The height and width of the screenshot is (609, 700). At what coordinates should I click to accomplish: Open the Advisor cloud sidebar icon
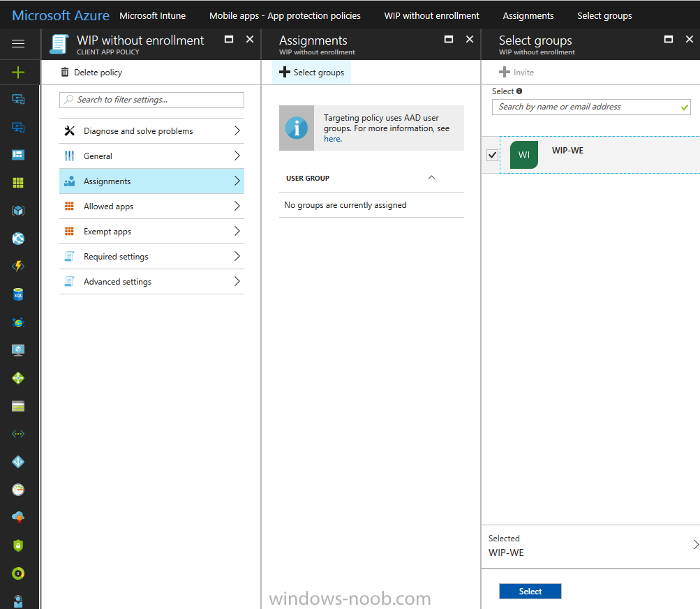coord(18,518)
